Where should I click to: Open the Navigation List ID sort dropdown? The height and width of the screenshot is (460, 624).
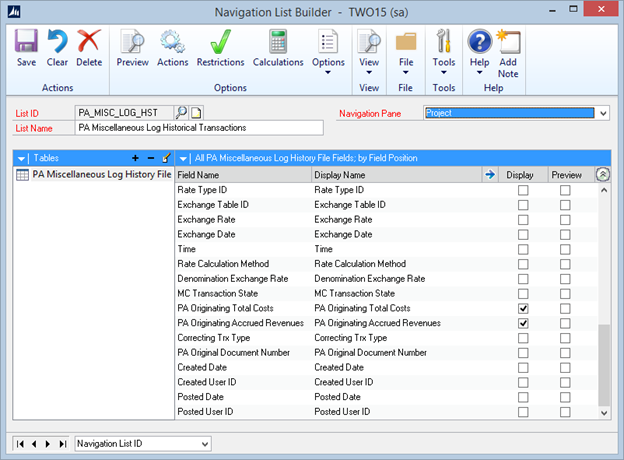(x=205, y=444)
